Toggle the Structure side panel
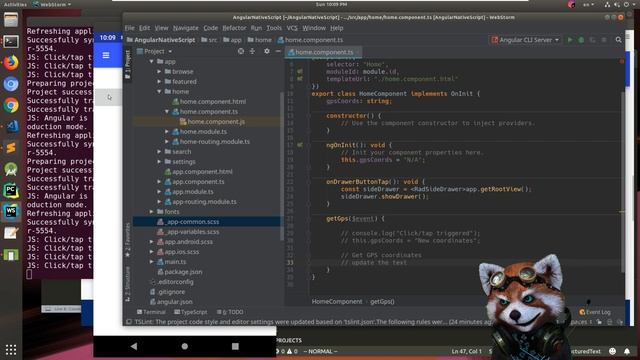This screenshot has width=640, height=360. pyautogui.click(x=127, y=284)
